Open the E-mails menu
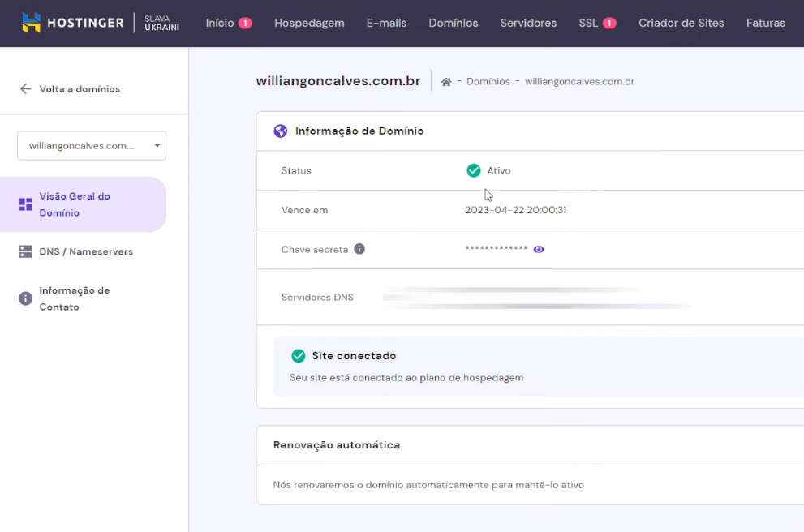804x532 pixels. pos(386,23)
